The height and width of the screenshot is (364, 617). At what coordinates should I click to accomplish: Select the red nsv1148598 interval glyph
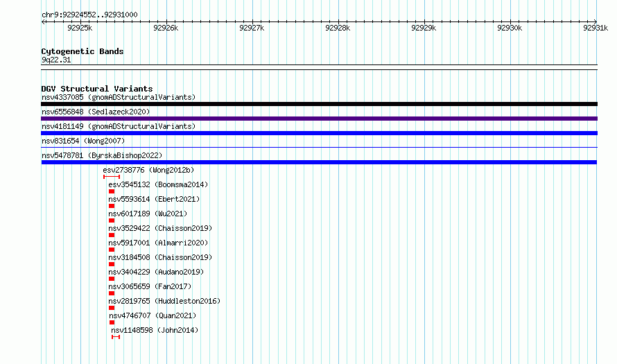pyautogui.click(x=116, y=337)
